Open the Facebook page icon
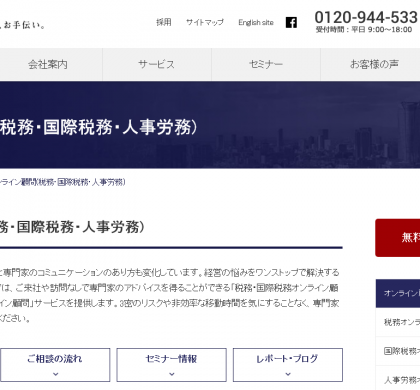 [291, 23]
